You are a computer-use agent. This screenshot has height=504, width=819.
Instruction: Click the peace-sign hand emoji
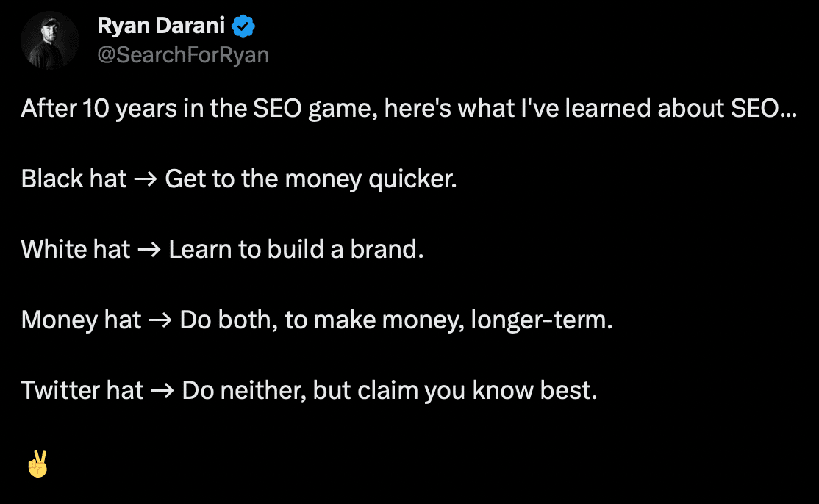[x=37, y=464]
